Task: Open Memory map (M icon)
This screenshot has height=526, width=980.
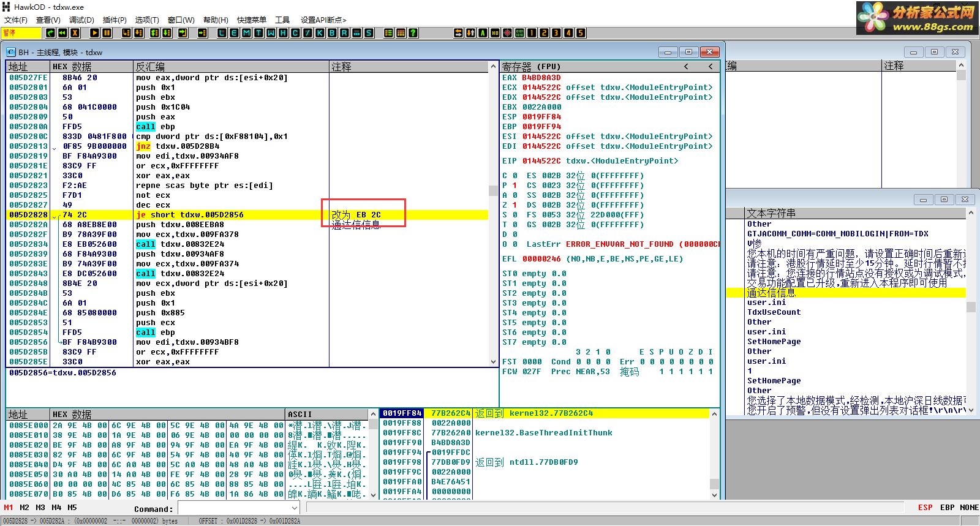Action: pyautogui.click(x=246, y=33)
